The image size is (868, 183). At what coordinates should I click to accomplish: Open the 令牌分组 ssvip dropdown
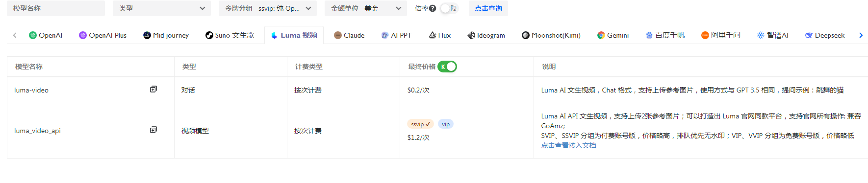(x=268, y=8)
